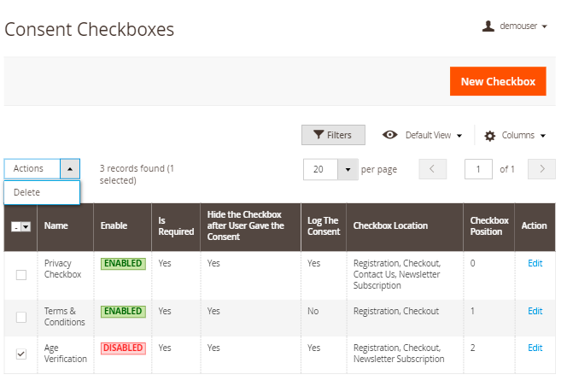Click the eye icon for Default View
The width and height of the screenshot is (567, 392).
pos(390,135)
